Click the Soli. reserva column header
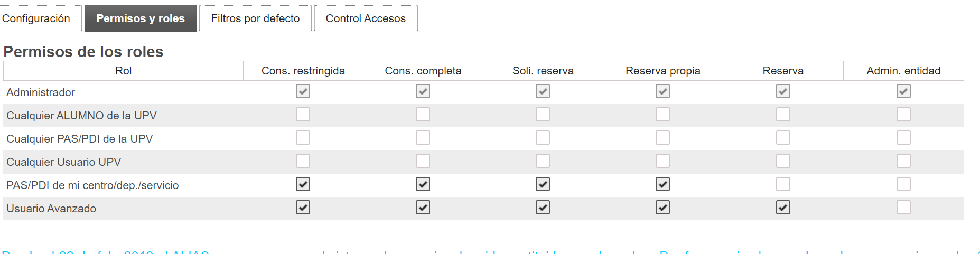980x254 pixels. [543, 71]
